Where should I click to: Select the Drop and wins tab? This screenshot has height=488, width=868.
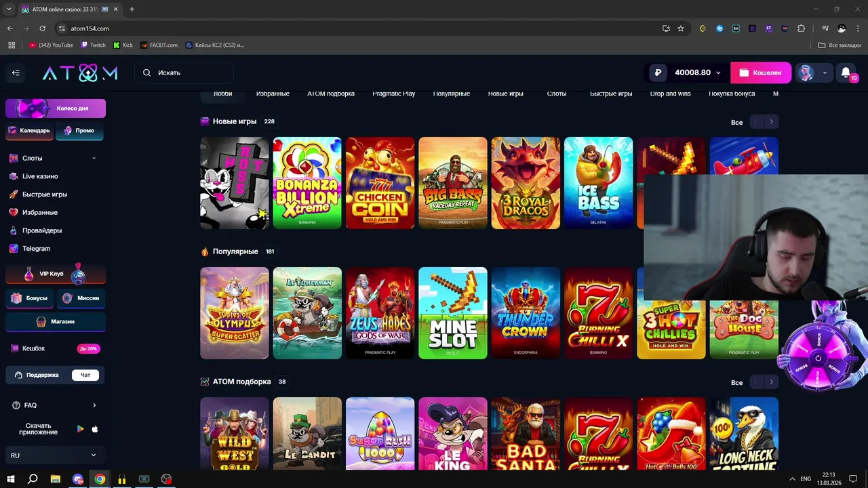click(x=670, y=94)
